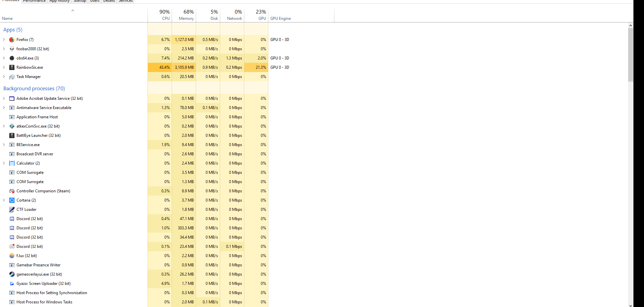The width and height of the screenshot is (644, 307).
Task: Click the Cortana circle icon
Action: tap(12, 200)
